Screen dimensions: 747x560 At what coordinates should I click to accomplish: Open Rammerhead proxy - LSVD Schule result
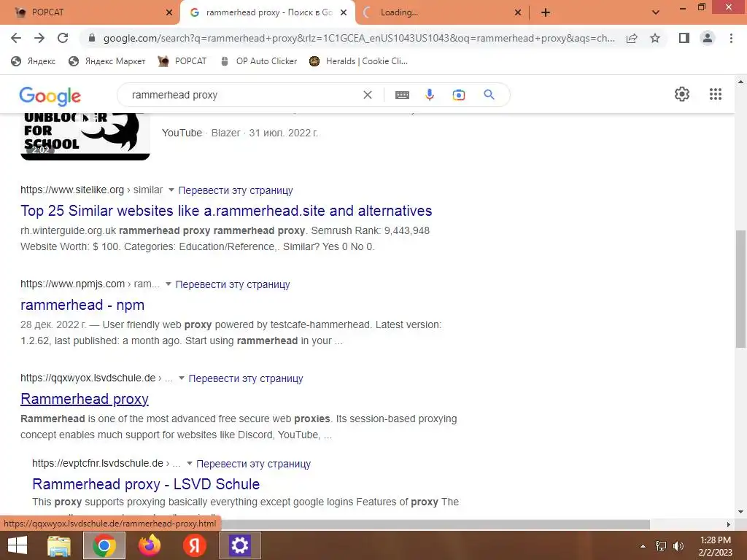click(x=146, y=484)
